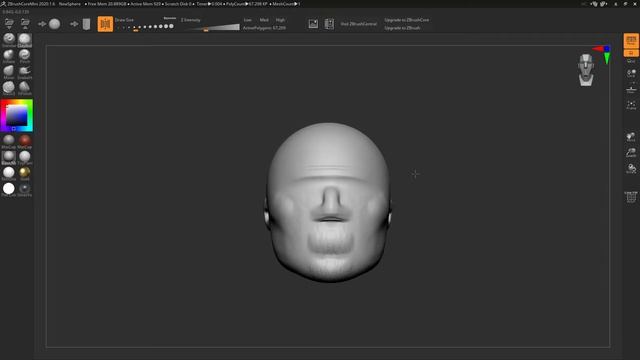Set resolution to Med
Image resolution: width=640 pixels, height=360 pixels.
coord(264,20)
